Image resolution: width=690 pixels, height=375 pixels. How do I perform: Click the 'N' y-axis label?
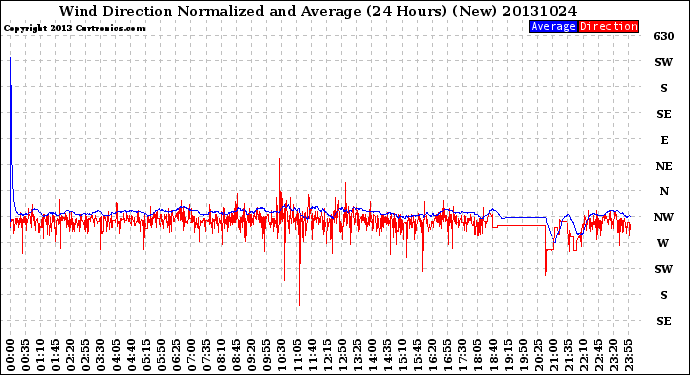[x=664, y=191]
